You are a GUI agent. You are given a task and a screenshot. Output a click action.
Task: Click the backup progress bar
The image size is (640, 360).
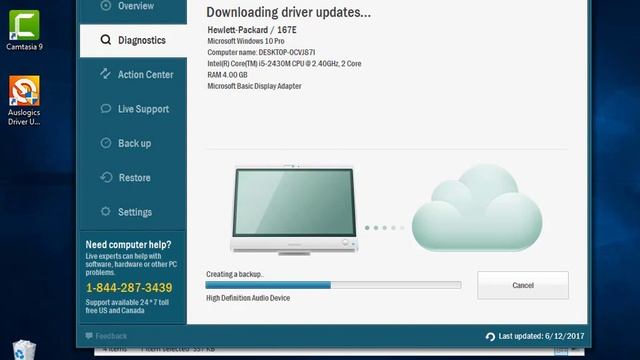point(333,285)
